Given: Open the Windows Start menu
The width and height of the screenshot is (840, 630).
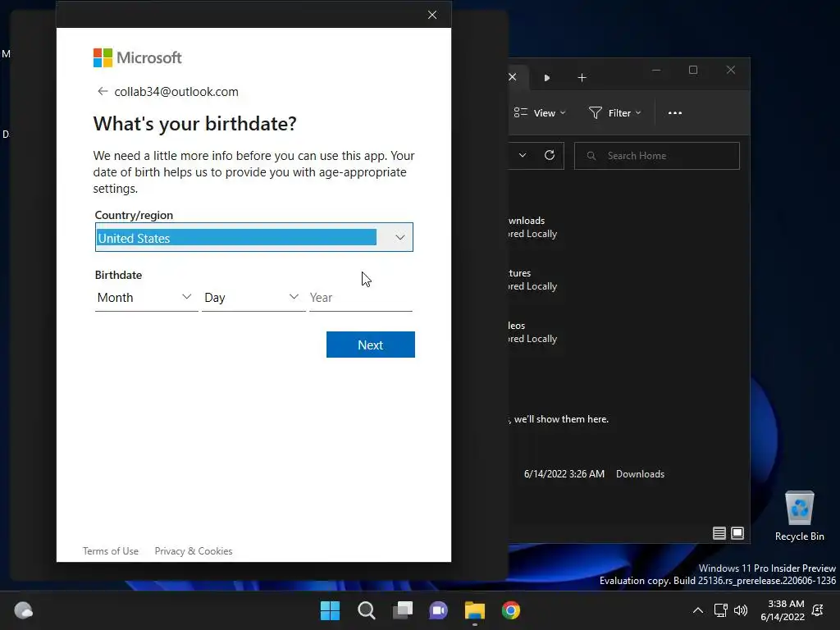Looking at the screenshot, I should point(330,610).
